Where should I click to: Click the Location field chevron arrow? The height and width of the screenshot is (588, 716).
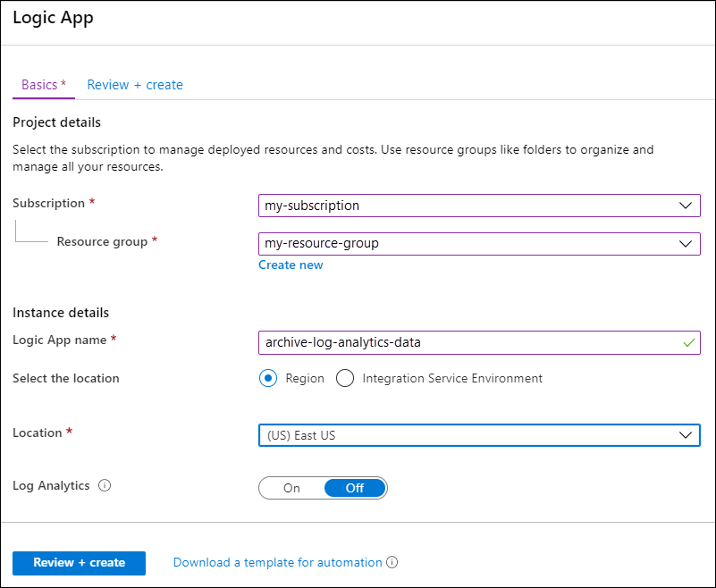point(686,435)
